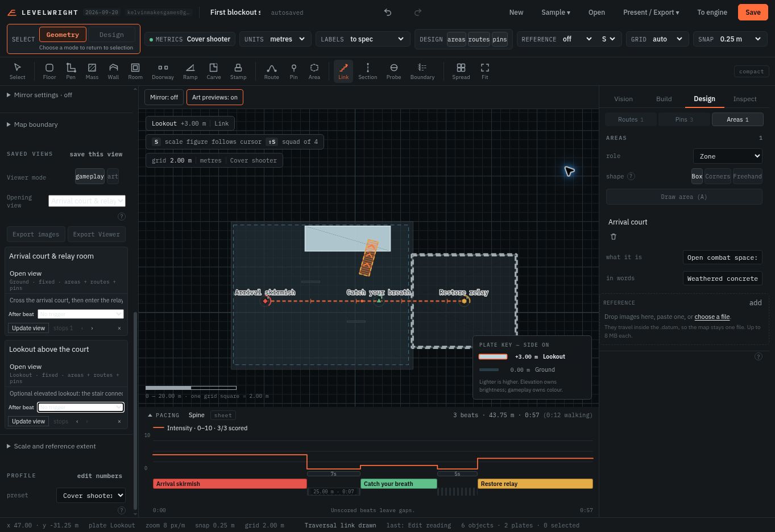Select the Stamp tool
The height and width of the screenshot is (532, 775).
click(238, 72)
